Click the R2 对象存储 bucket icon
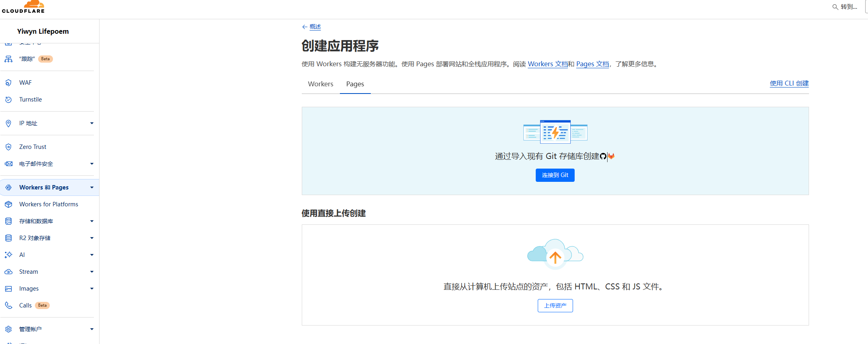The image size is (868, 344). pos(8,238)
